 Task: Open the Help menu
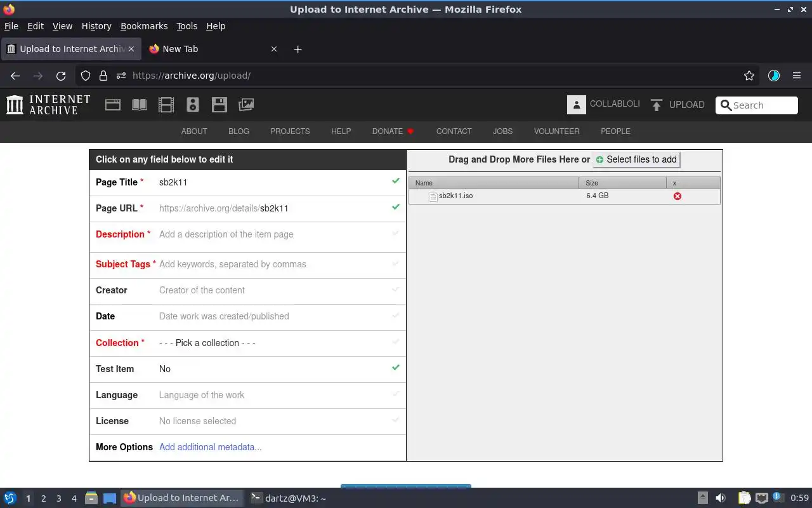coord(216,26)
